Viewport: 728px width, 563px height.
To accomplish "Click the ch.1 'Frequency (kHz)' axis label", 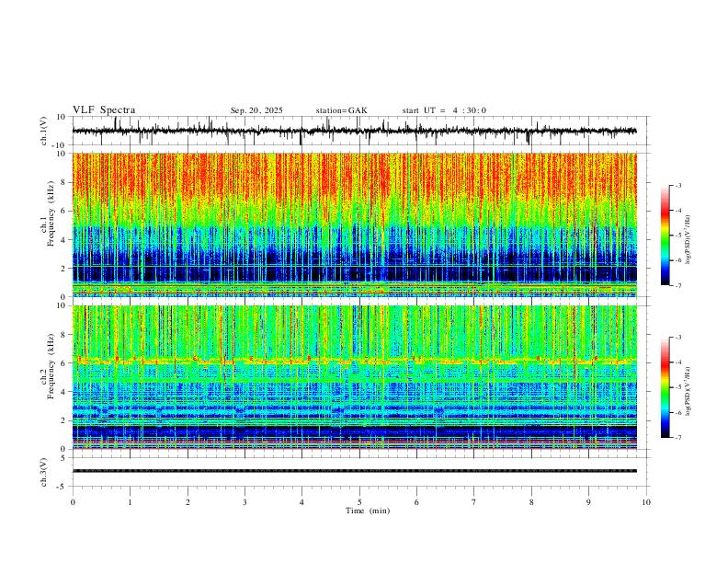I will pyautogui.click(x=51, y=213).
